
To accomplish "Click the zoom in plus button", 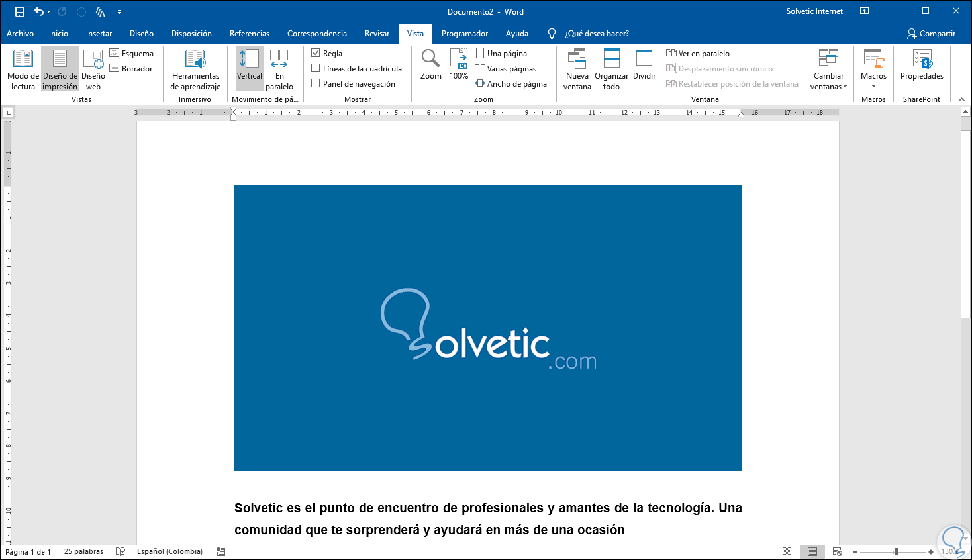I will (931, 552).
